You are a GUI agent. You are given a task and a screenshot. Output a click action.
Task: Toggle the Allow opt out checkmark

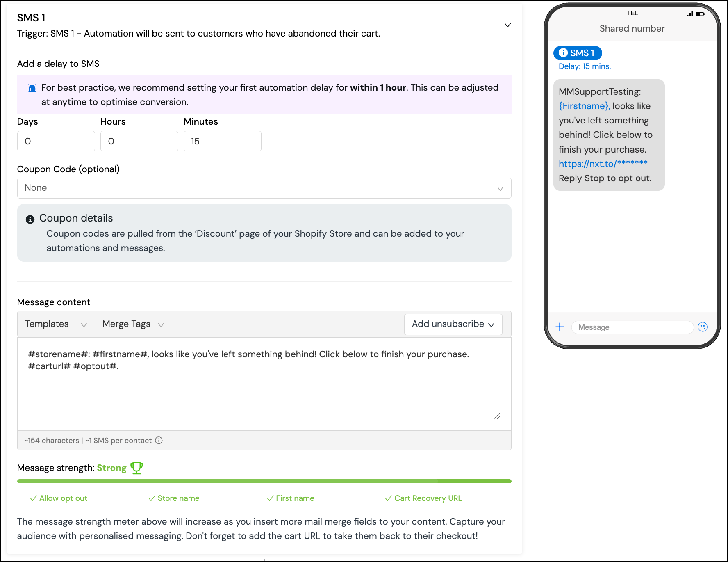[33, 498]
